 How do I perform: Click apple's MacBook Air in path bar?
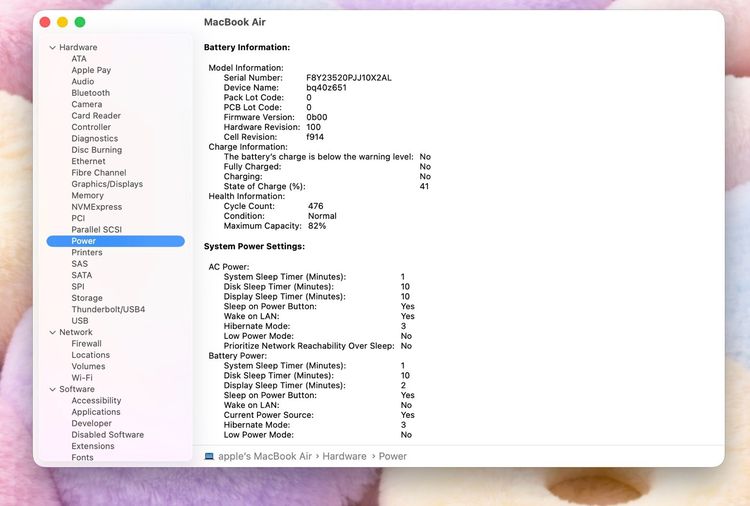pos(265,456)
